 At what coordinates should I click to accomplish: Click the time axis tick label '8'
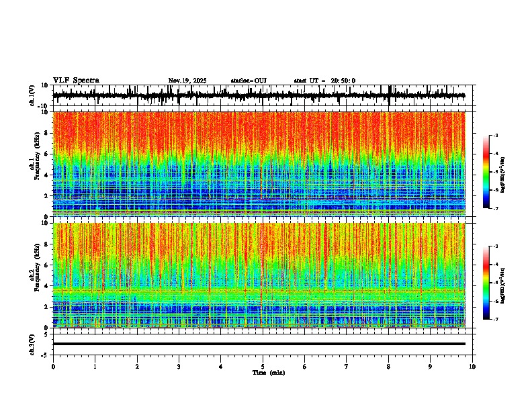click(388, 367)
